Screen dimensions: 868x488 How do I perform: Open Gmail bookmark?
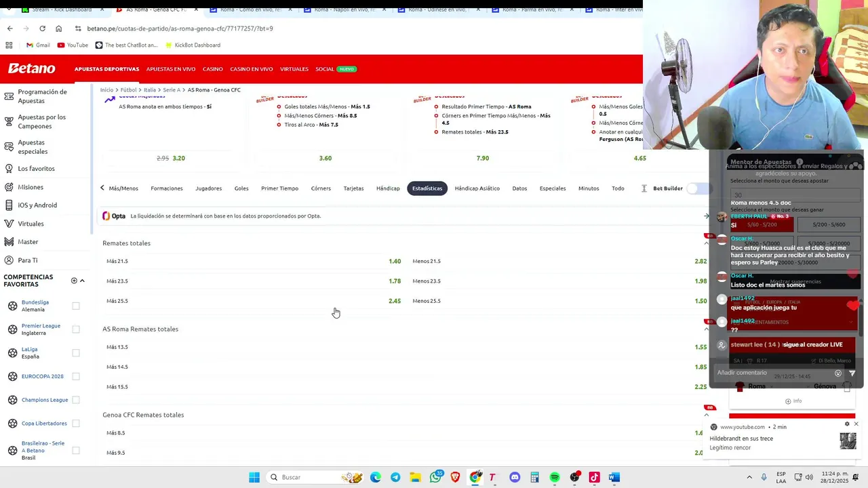(x=37, y=45)
